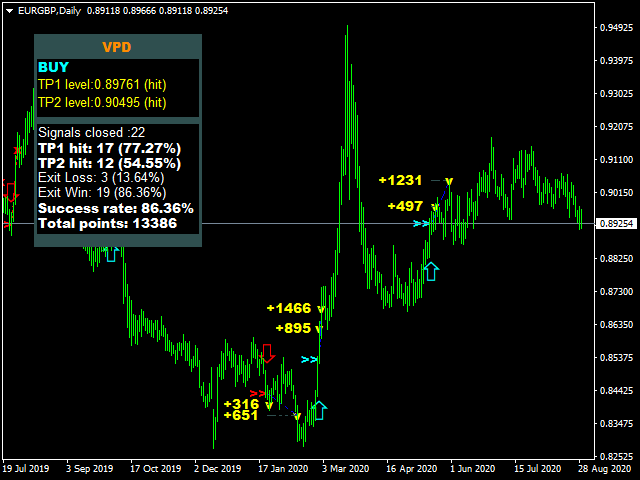
Task: Click the TP2 hit: 12 (54.55%) row
Action: tap(109, 163)
